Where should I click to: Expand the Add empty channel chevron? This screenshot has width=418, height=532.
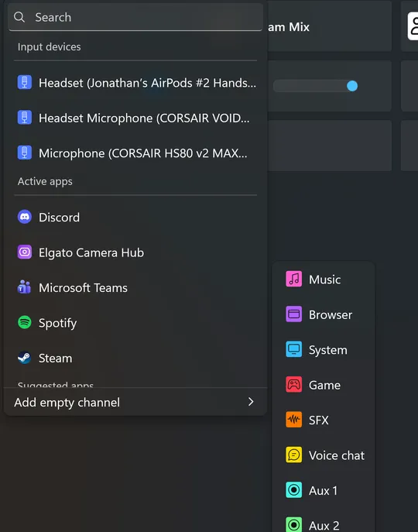251,402
